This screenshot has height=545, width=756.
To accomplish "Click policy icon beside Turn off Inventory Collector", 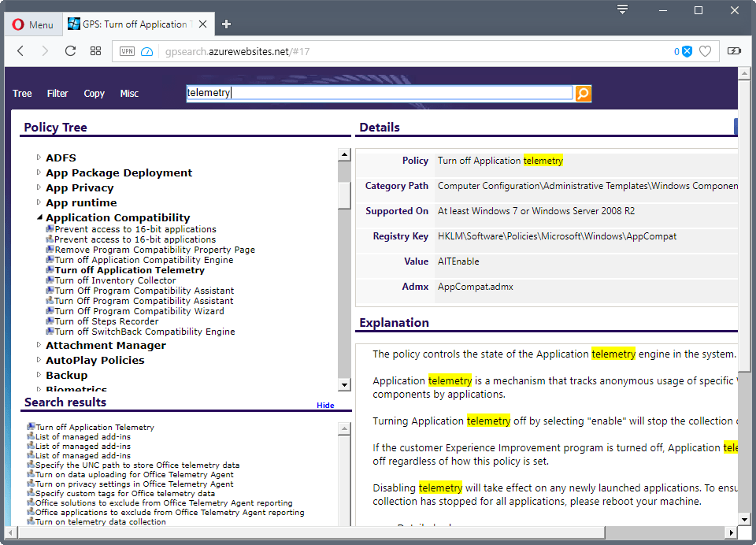I will pyautogui.click(x=50, y=280).
